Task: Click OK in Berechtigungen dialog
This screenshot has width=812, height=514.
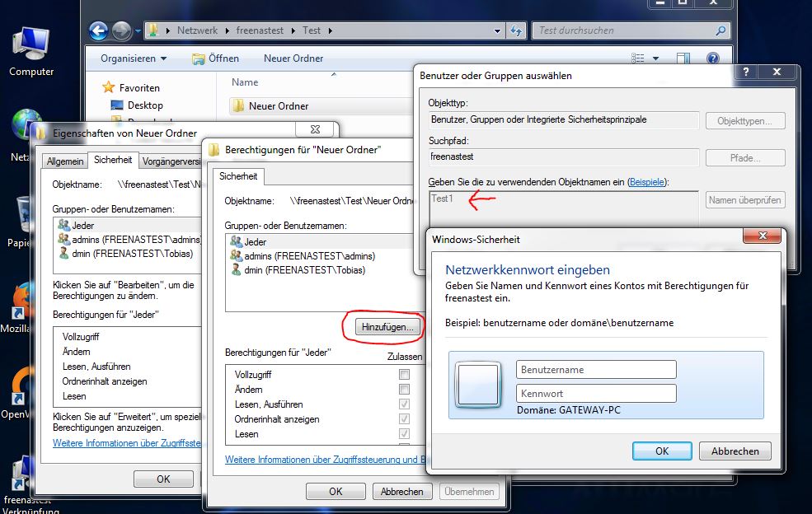Action: [336, 491]
